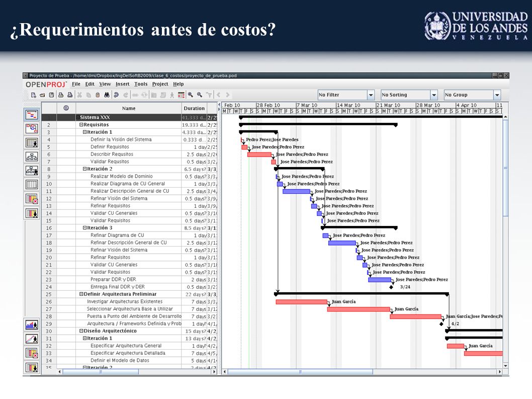Click the Open project folder icon
The width and height of the screenshot is (532, 399).
(42, 95)
